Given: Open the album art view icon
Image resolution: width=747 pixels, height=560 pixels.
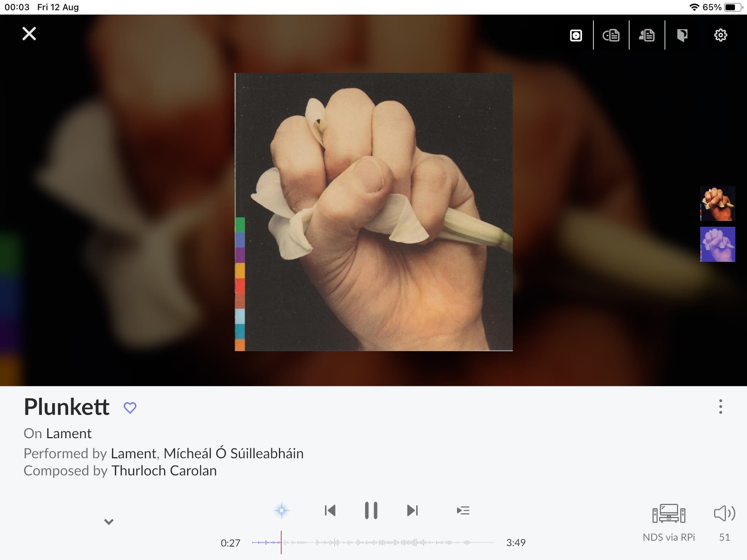Looking at the screenshot, I should pyautogui.click(x=576, y=35).
